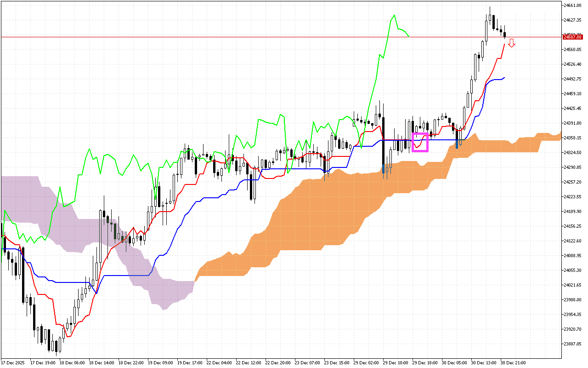Click the 17 Dec 2025 date label
Viewport: 588px width, 368px height.
[x=13, y=363]
